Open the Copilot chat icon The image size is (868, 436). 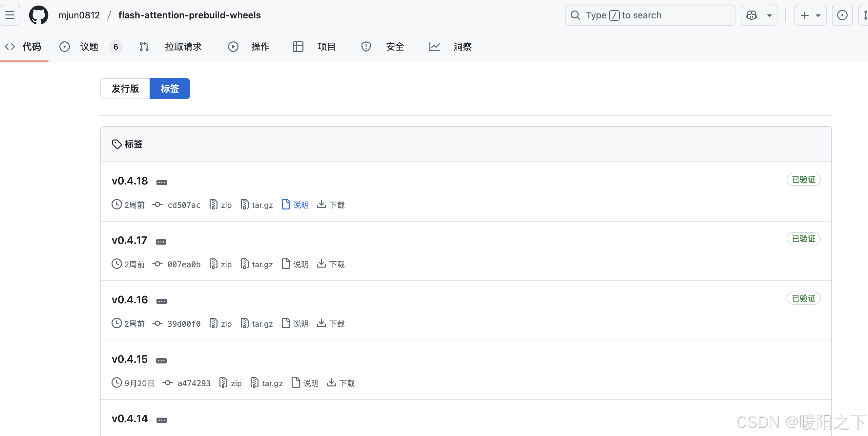[x=751, y=15]
